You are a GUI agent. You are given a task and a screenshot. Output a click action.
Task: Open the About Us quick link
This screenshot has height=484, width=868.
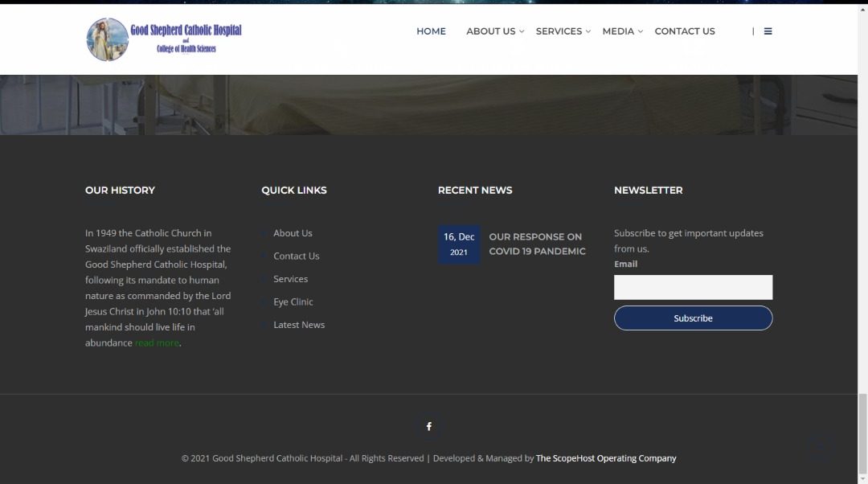[x=293, y=233]
